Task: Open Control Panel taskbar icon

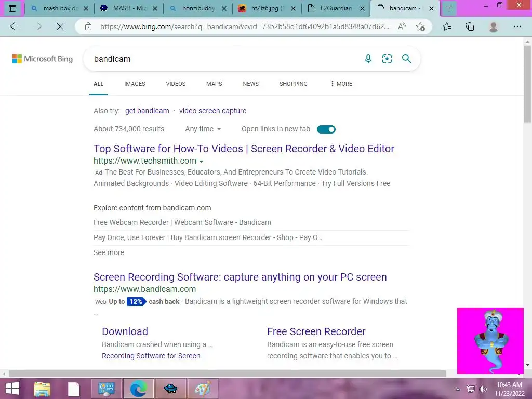Action: pyautogui.click(x=106, y=389)
